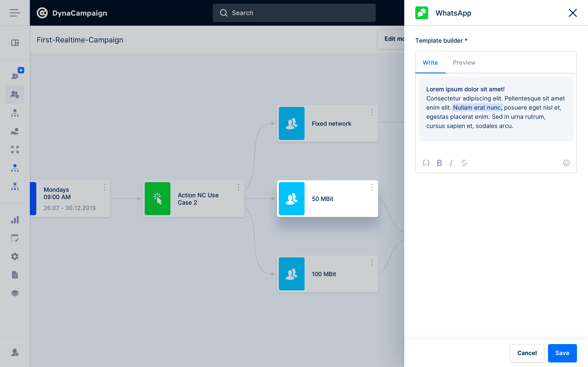
Task: Close the WhatsApp side panel
Action: coord(573,13)
